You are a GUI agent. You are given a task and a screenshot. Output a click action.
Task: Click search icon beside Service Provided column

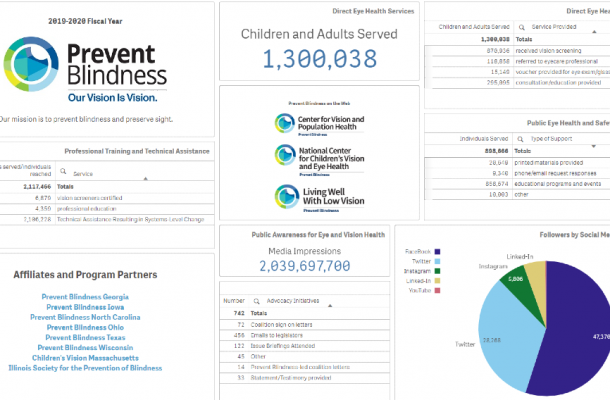point(522,27)
